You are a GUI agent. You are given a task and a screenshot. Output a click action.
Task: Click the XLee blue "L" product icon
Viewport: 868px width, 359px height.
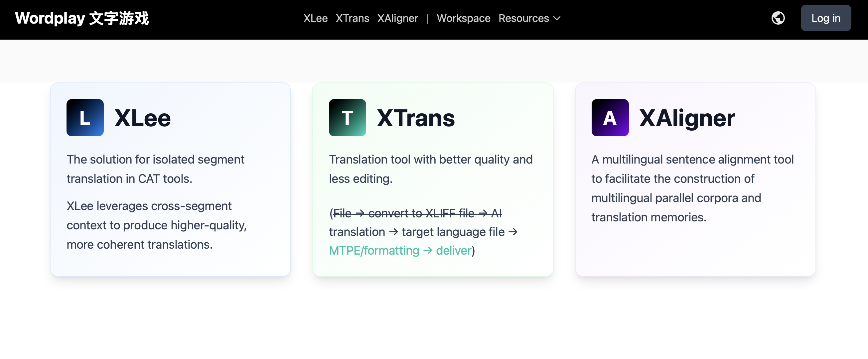click(84, 118)
